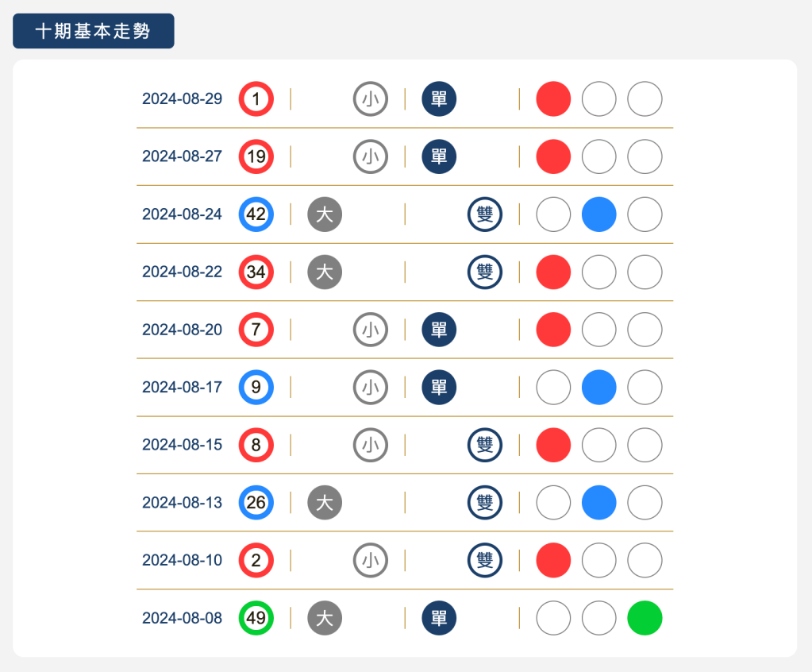This screenshot has width=812, height=672.
Task: Select the 小 icon in 2024-08-29 row
Action: pyautogui.click(x=371, y=99)
